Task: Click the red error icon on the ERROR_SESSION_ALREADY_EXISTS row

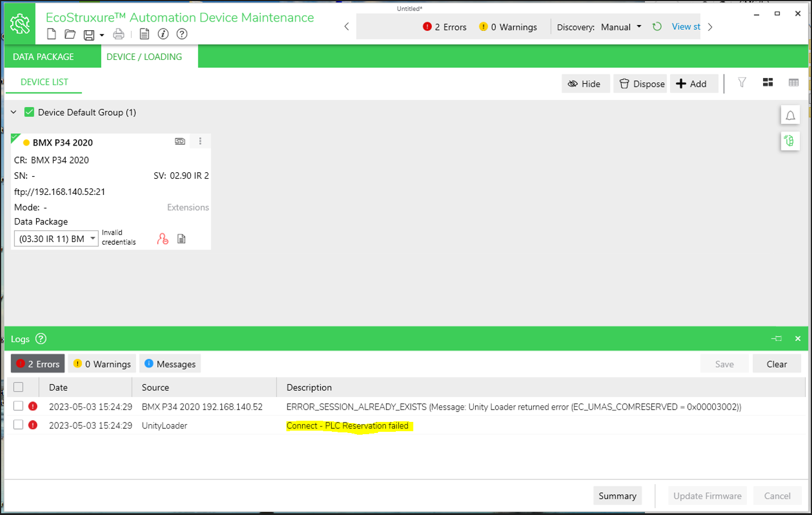Action: pos(33,406)
